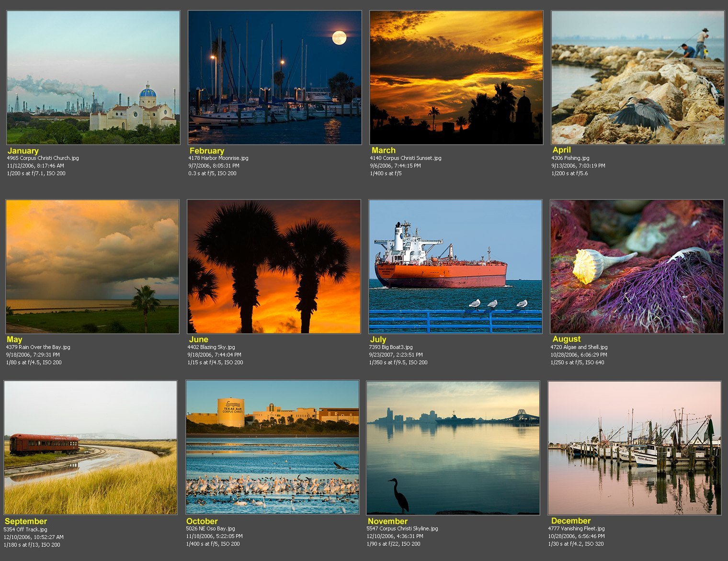This screenshot has height=561, width=728.
Task: Select the 4306 Fishing.jpg filename text
Action: (x=570, y=158)
